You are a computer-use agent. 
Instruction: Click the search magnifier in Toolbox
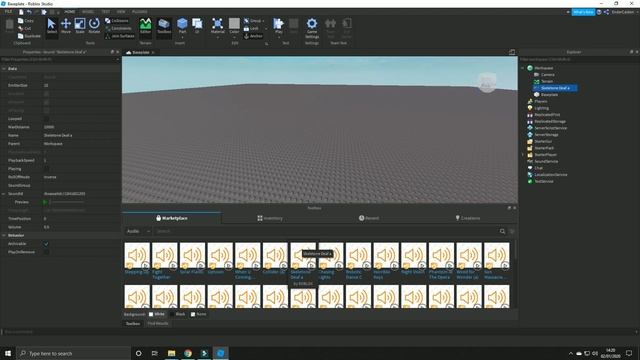502,231
